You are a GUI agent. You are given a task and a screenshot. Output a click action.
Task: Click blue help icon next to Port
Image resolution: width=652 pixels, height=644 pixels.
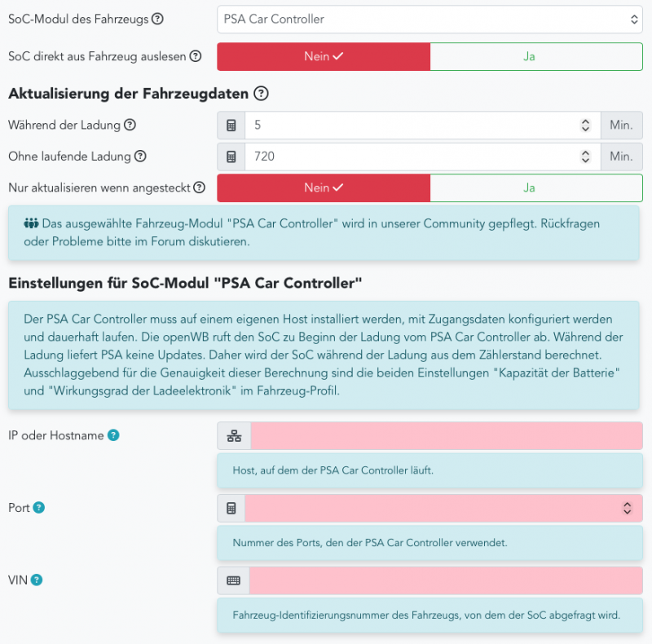(x=38, y=508)
